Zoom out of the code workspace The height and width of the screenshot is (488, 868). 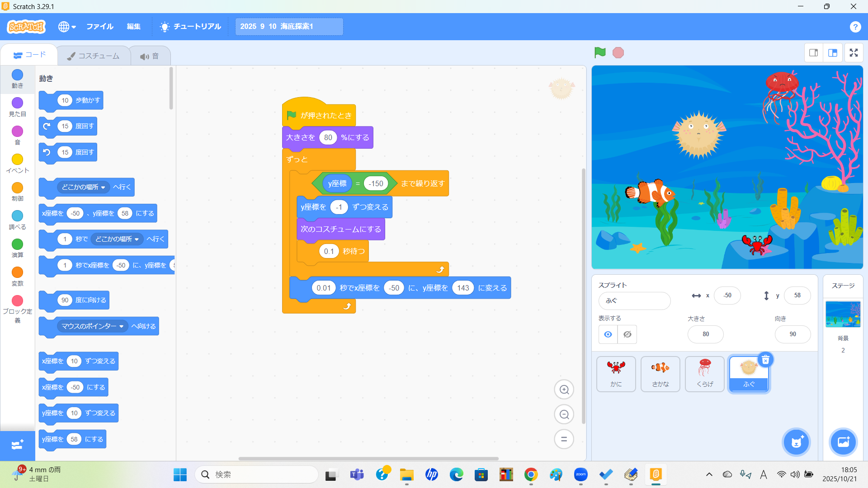[x=564, y=414]
